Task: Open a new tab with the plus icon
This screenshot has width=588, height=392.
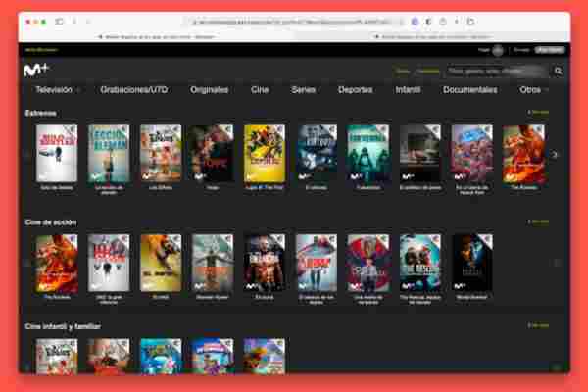Action: click(457, 22)
